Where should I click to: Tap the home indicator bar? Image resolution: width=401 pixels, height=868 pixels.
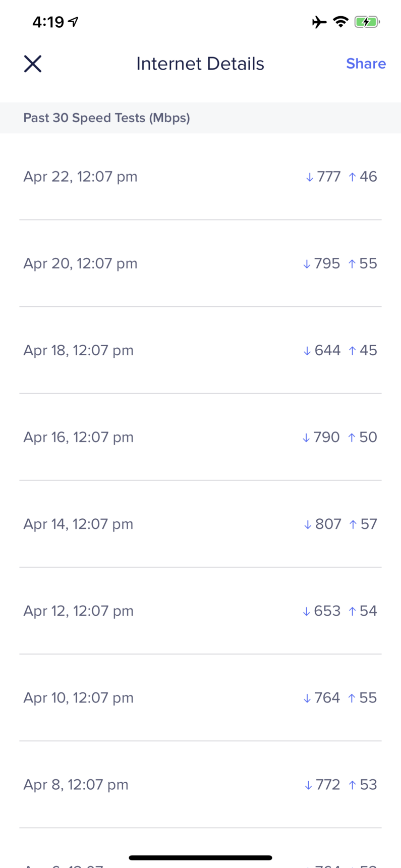[x=200, y=857]
